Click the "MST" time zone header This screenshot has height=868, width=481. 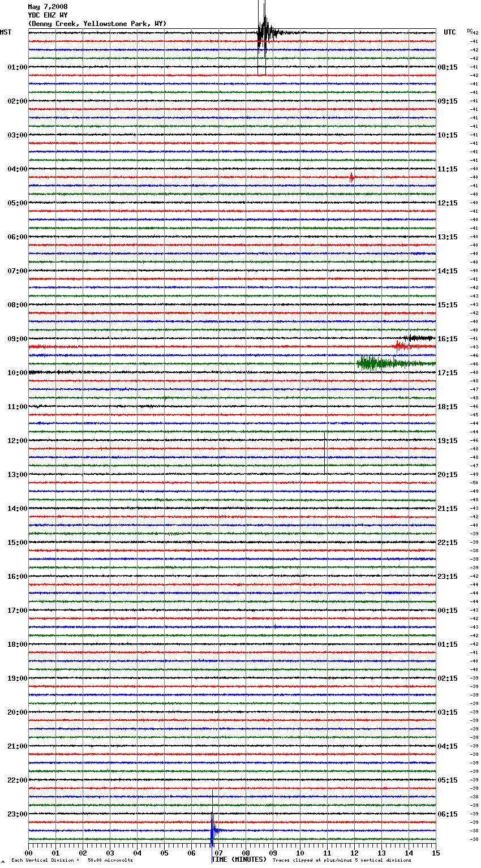click(6, 32)
